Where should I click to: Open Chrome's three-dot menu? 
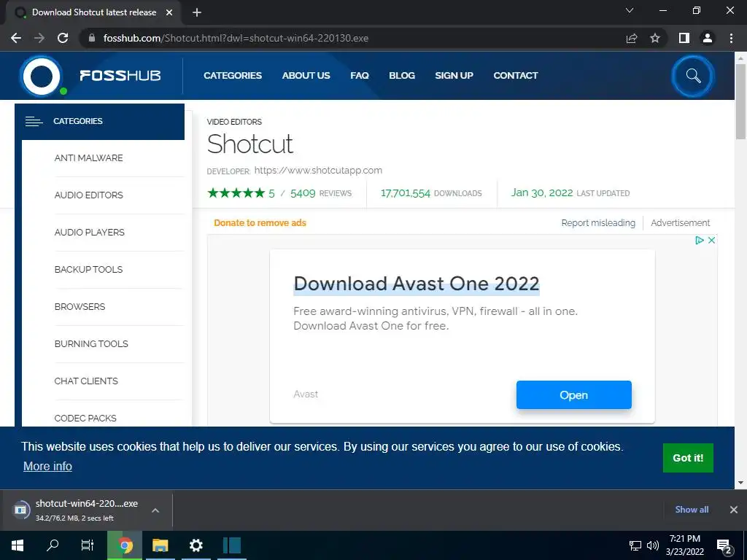coord(731,38)
